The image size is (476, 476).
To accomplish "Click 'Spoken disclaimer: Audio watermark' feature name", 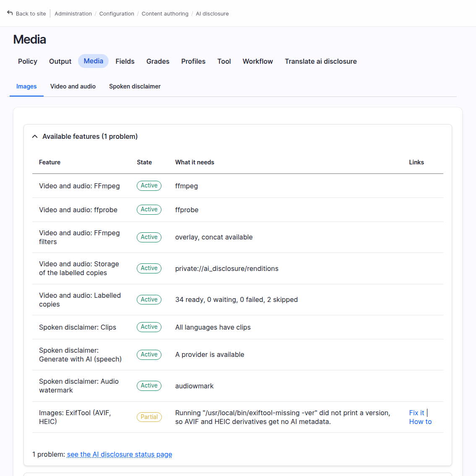I will point(78,386).
